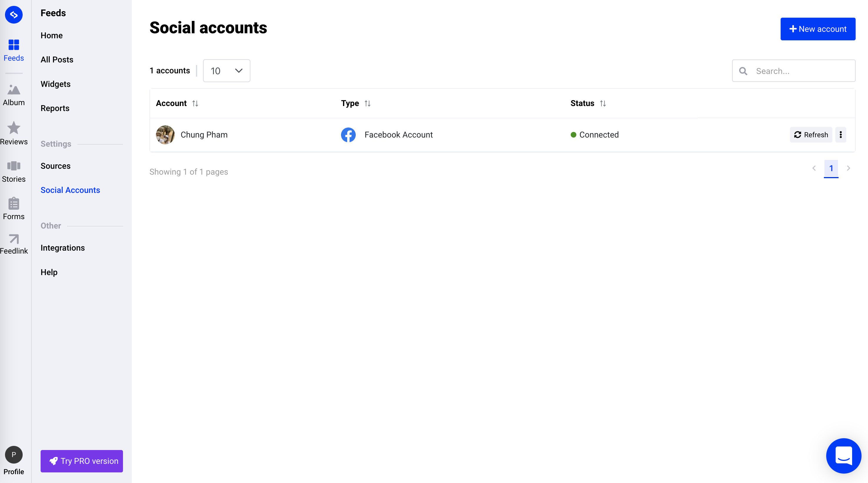Open the three-dot account options menu
Screen dimensions: 868x483
click(841, 135)
